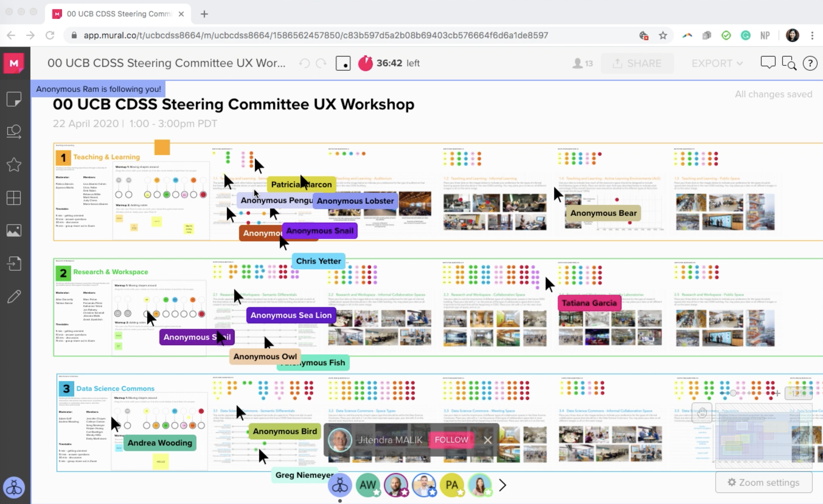Show more participant avatars with chevron
The width and height of the screenshot is (823, 504).
click(x=502, y=485)
